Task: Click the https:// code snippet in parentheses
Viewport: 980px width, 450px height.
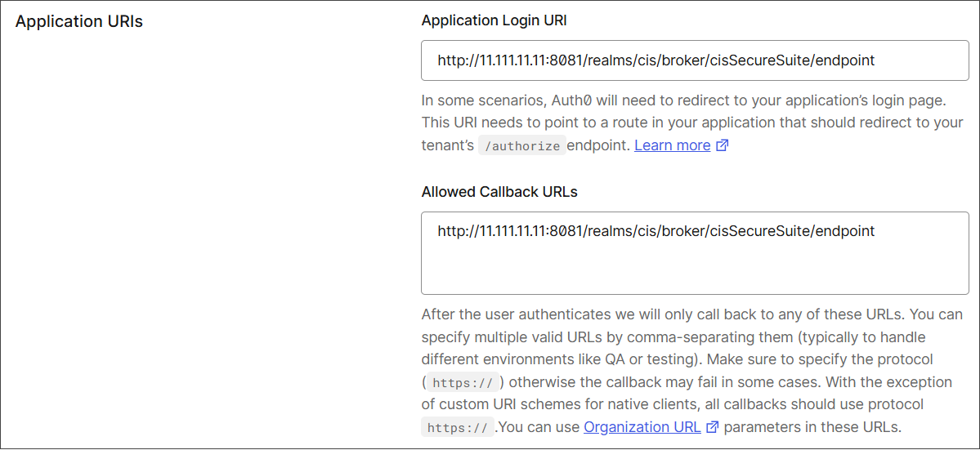Action: pos(463,382)
